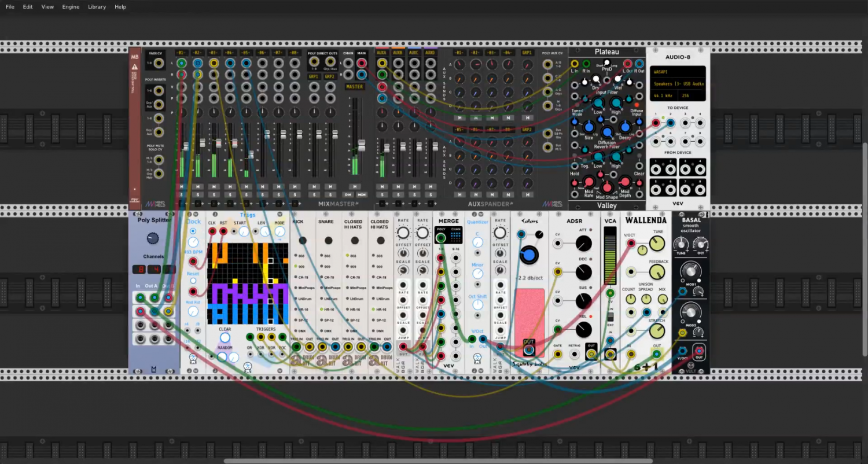The width and height of the screenshot is (868, 464).
Task: Click the Basal oscillator OUT jack
Action: point(699,351)
